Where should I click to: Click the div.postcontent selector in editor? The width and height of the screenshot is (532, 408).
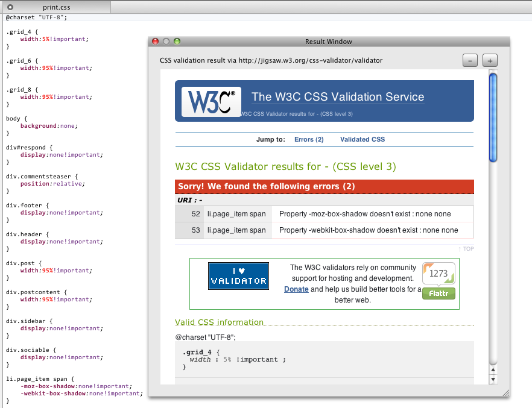pos(36,292)
